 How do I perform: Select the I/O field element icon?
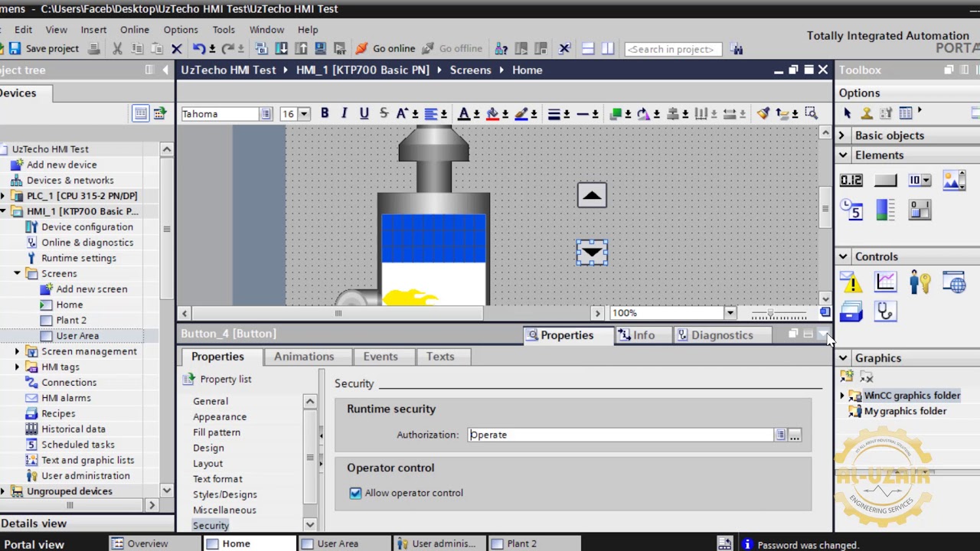click(x=851, y=181)
